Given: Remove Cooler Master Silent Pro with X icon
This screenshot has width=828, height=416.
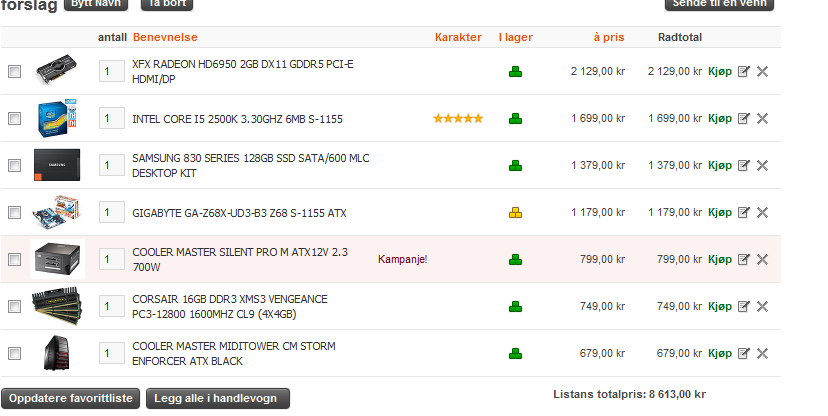Looking at the screenshot, I should [x=762, y=259].
